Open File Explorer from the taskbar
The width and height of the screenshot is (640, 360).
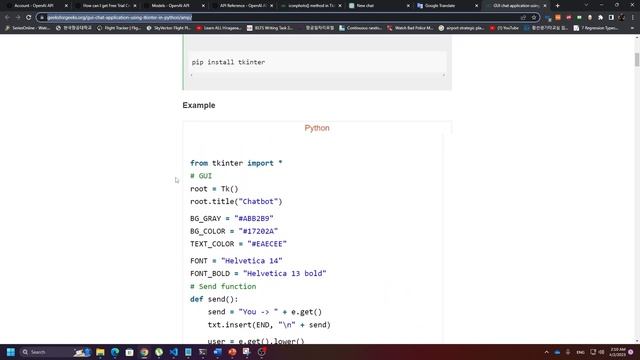pyautogui.click(x=100, y=352)
